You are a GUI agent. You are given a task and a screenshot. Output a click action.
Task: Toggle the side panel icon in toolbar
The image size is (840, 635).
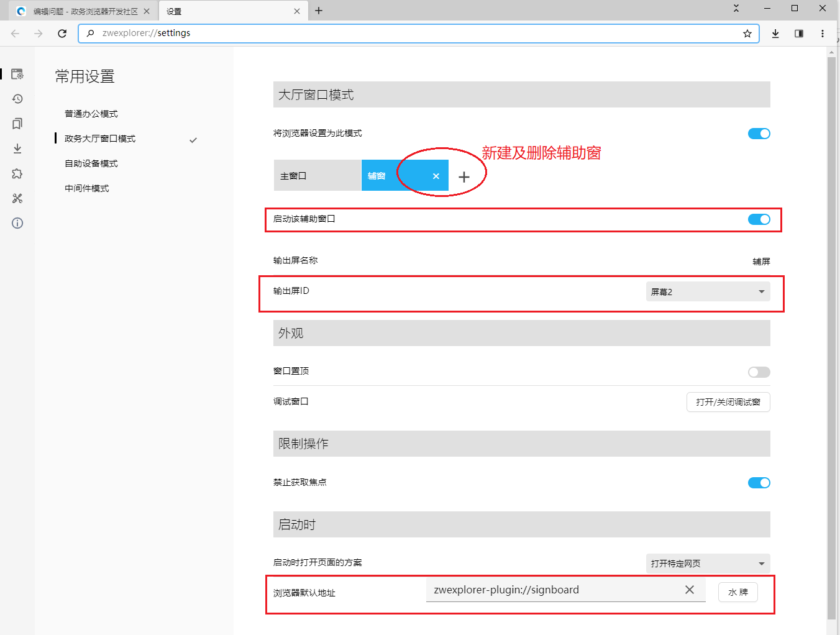(x=799, y=34)
